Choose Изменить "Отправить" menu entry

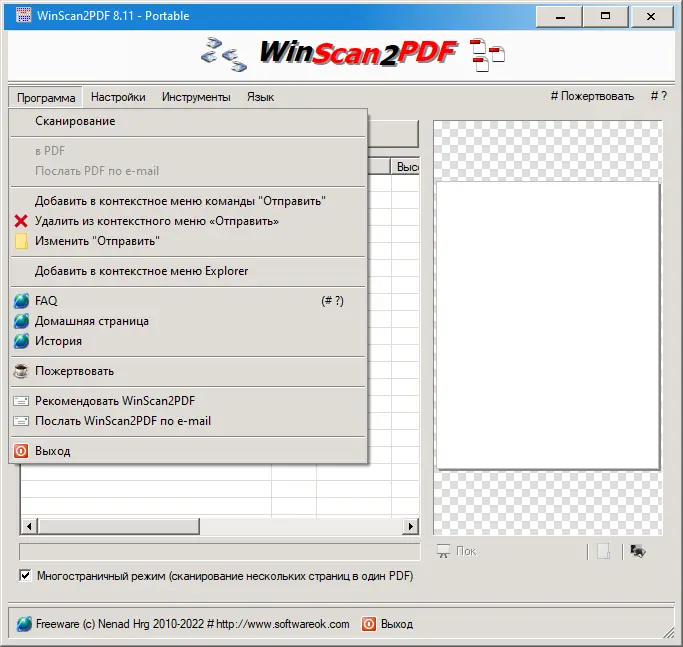pyautogui.click(x=188, y=241)
